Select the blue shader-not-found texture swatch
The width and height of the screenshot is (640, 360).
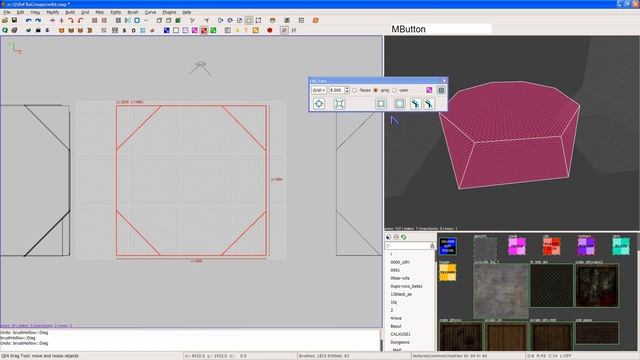[448, 247]
